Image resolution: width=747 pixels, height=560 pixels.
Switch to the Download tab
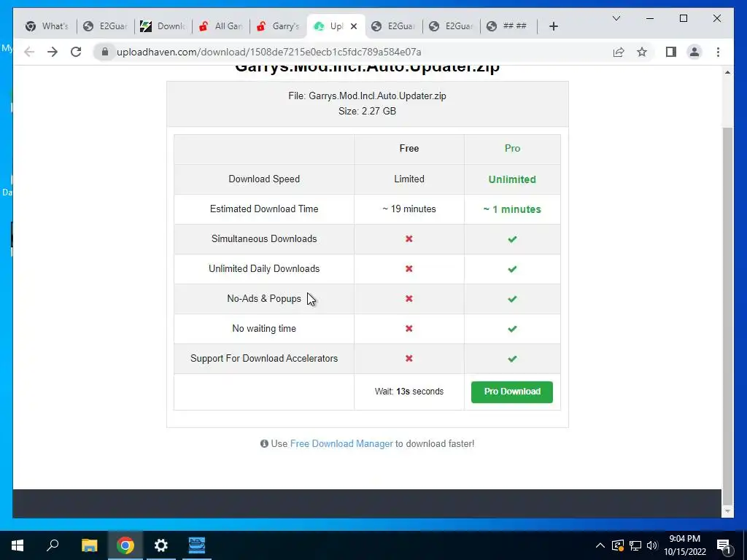[x=163, y=26]
